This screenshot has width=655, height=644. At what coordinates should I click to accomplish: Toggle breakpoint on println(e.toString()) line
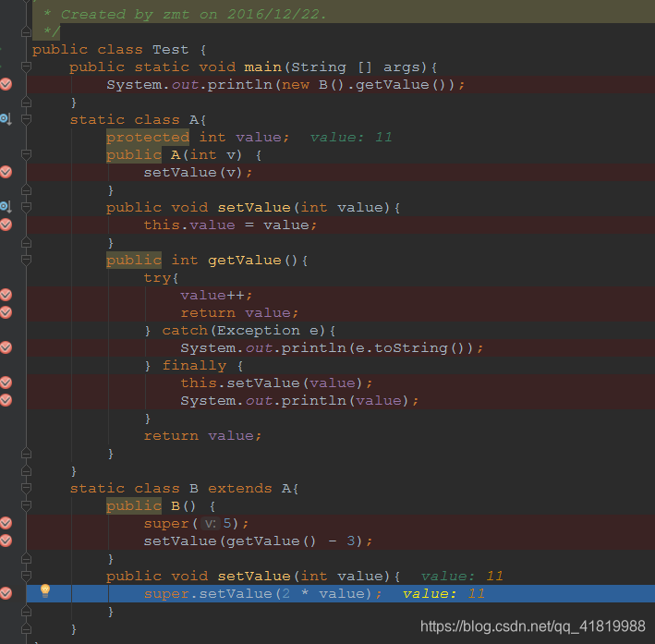6,347
